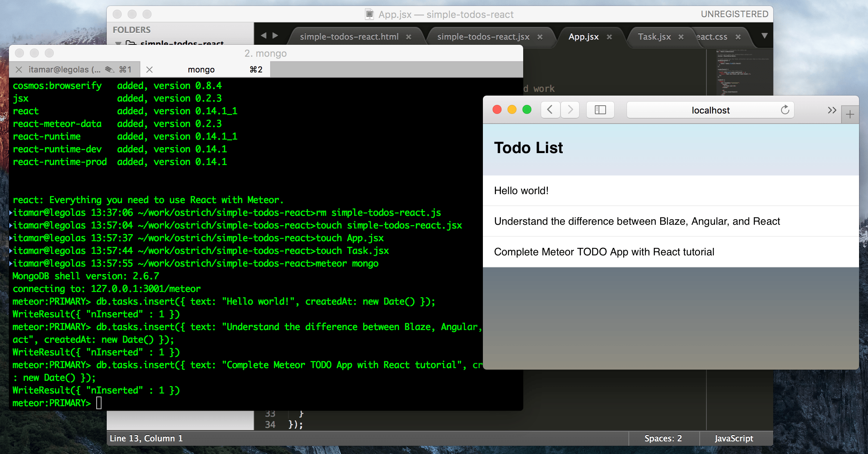Viewport: 868px width, 454px height.
Task: Open Sublime's tab list dropdown arrow
Action: click(764, 36)
